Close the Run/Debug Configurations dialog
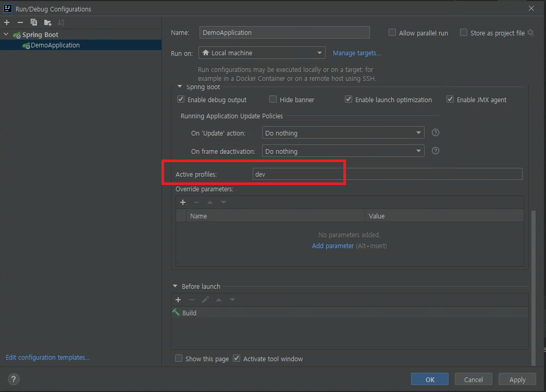 (x=531, y=8)
